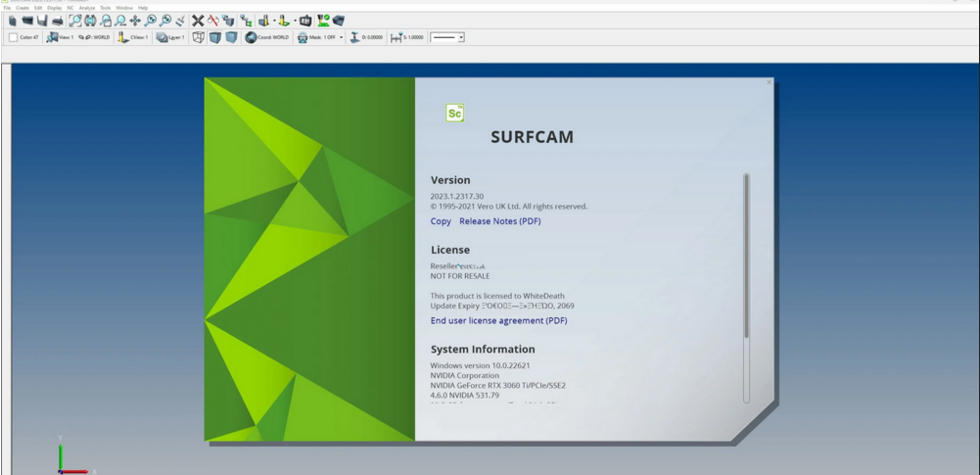Open the Tools menu
Viewport: 980px width, 475px height.
pos(106,8)
